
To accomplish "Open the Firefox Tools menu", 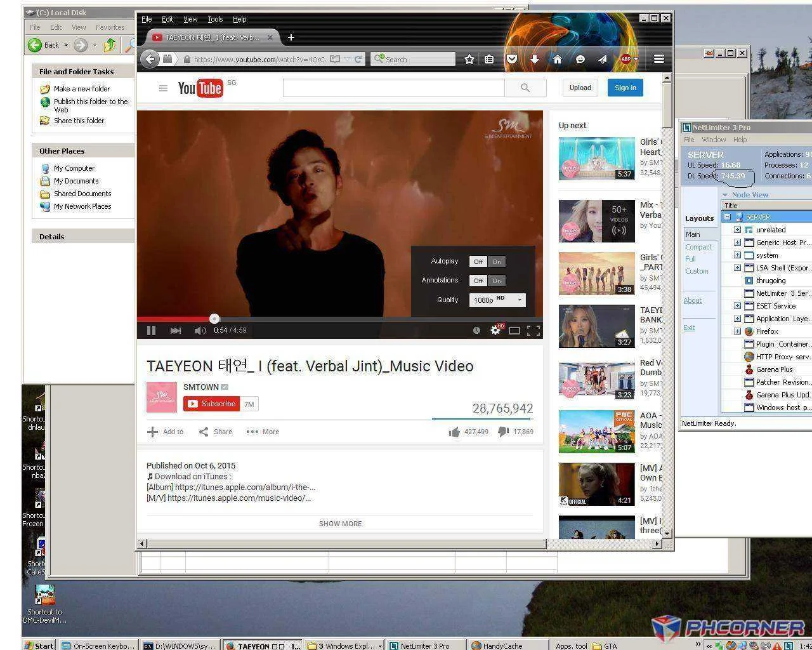I will click(216, 19).
